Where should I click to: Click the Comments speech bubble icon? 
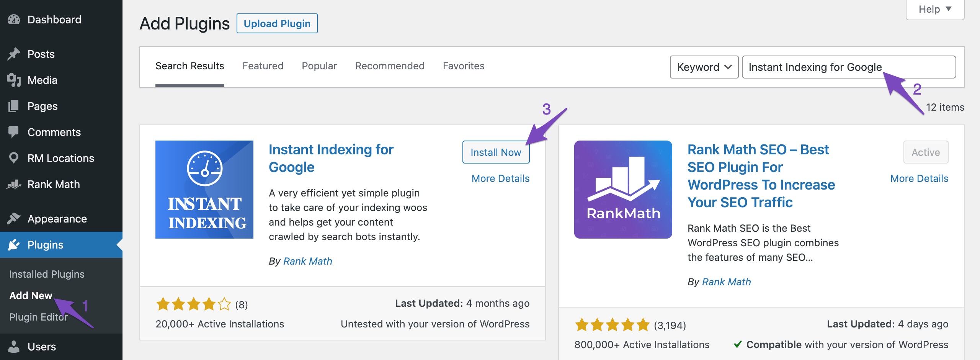(x=14, y=132)
